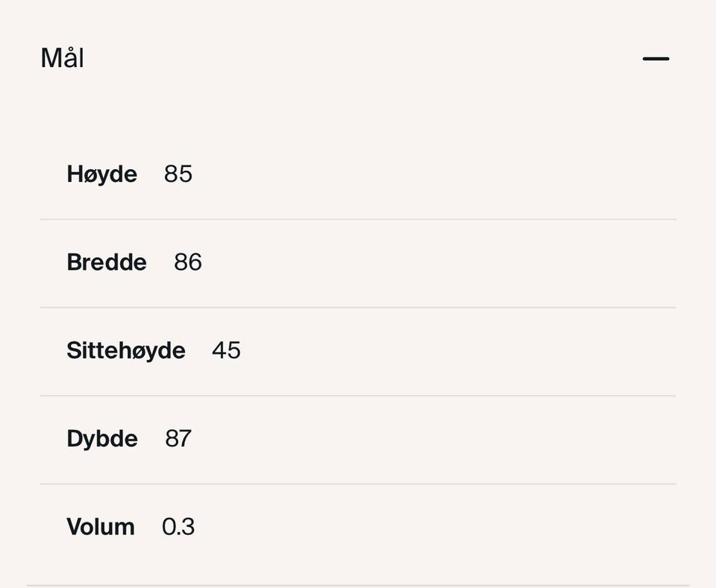716x588 pixels.
Task: Select the Volum label
Action: [x=101, y=527]
